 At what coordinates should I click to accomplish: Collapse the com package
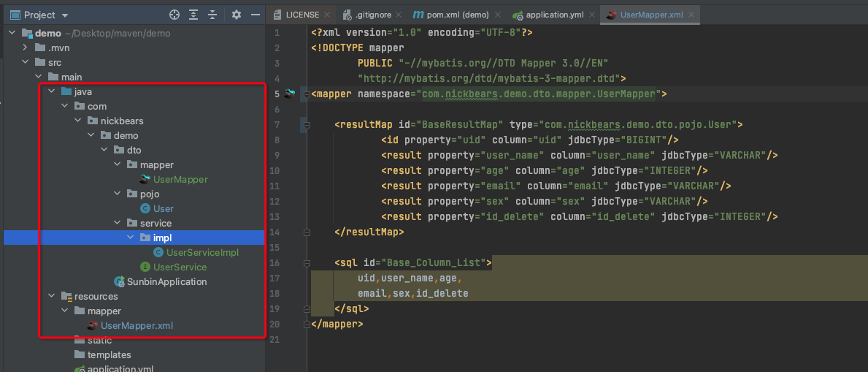65,106
